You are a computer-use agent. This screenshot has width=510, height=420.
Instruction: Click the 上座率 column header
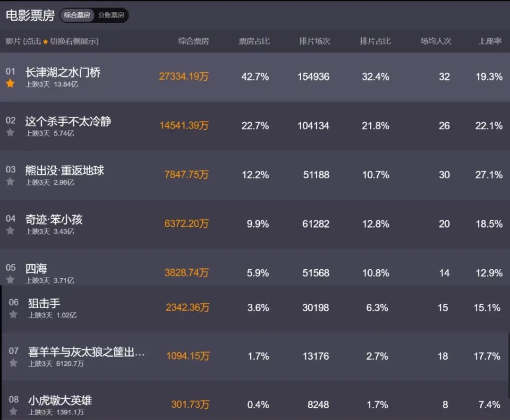click(490, 41)
